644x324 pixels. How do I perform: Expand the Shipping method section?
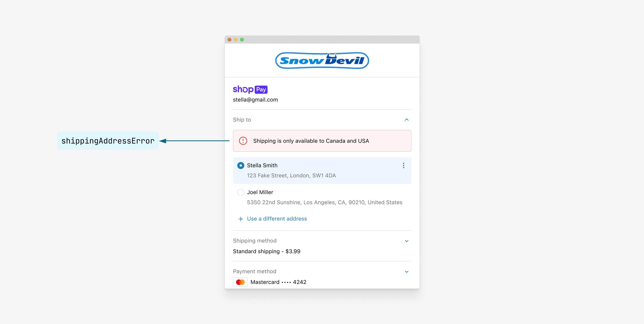coord(407,241)
